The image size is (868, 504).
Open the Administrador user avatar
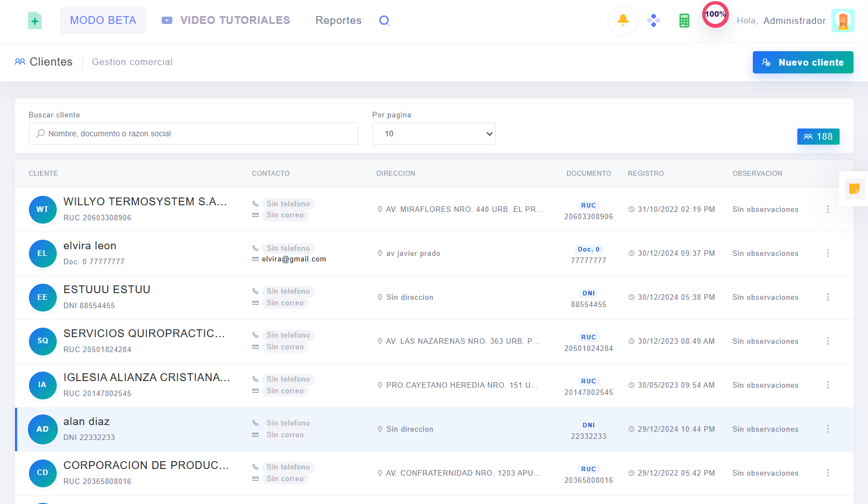843,21
